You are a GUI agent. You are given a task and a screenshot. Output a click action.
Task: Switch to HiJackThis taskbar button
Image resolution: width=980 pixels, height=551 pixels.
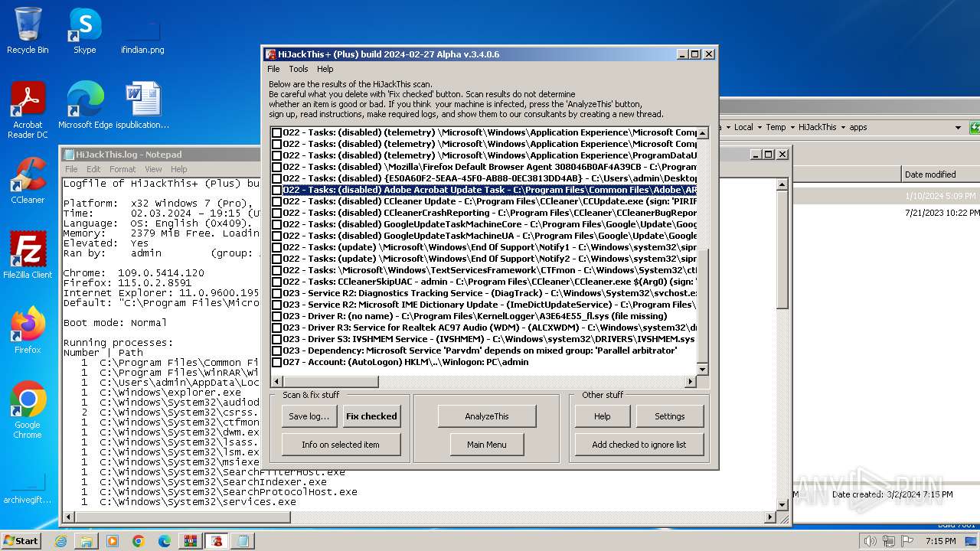217,541
